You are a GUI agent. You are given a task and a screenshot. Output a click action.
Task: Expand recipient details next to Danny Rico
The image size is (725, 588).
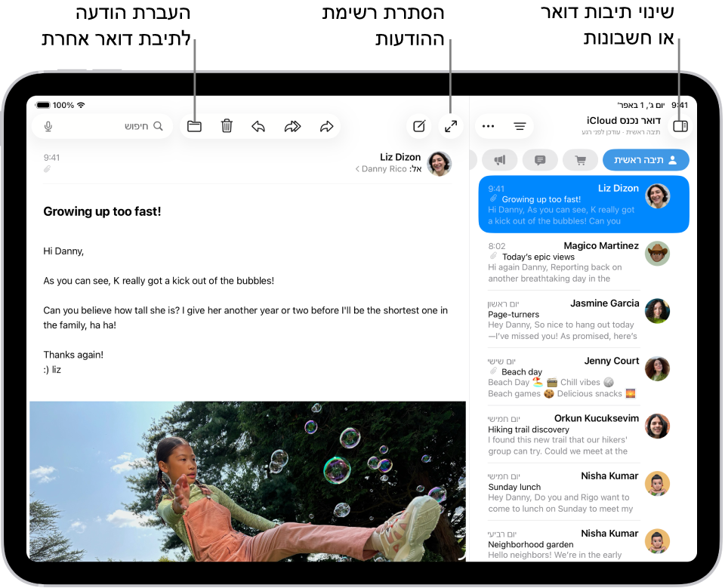[x=357, y=169]
